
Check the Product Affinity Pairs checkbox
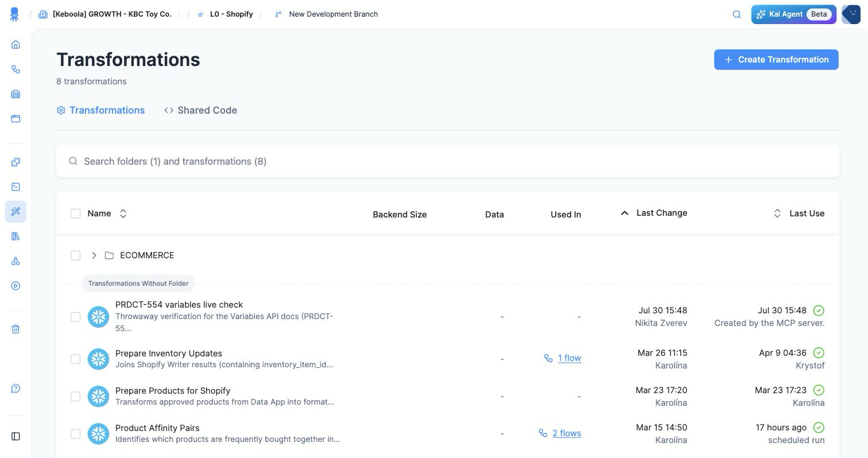click(75, 434)
